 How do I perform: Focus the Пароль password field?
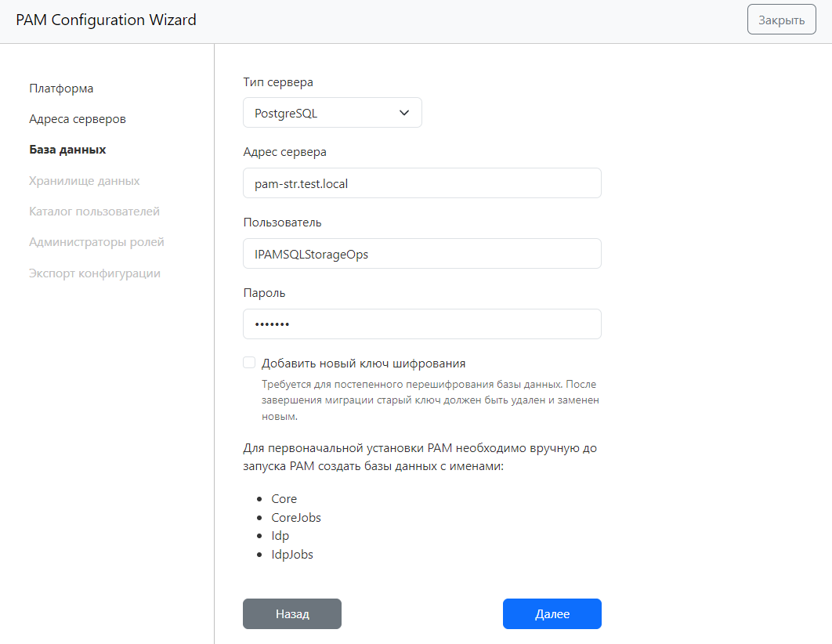click(421, 324)
